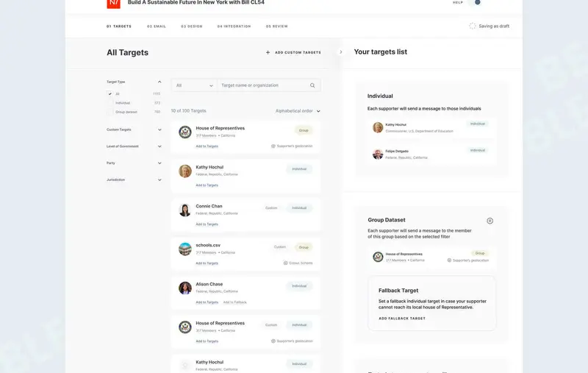Click the Colour, Schools filter icon on schools.csv

point(285,263)
